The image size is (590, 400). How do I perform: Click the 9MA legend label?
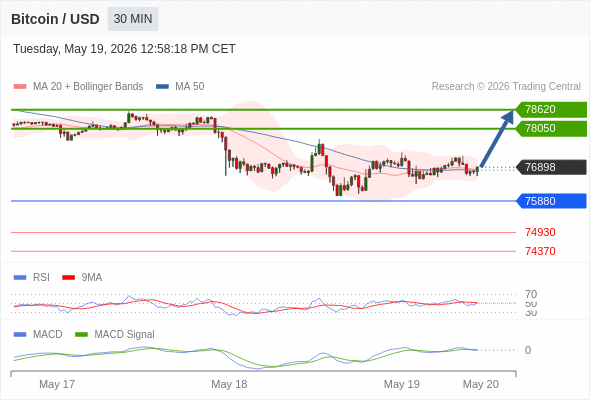[92, 278]
